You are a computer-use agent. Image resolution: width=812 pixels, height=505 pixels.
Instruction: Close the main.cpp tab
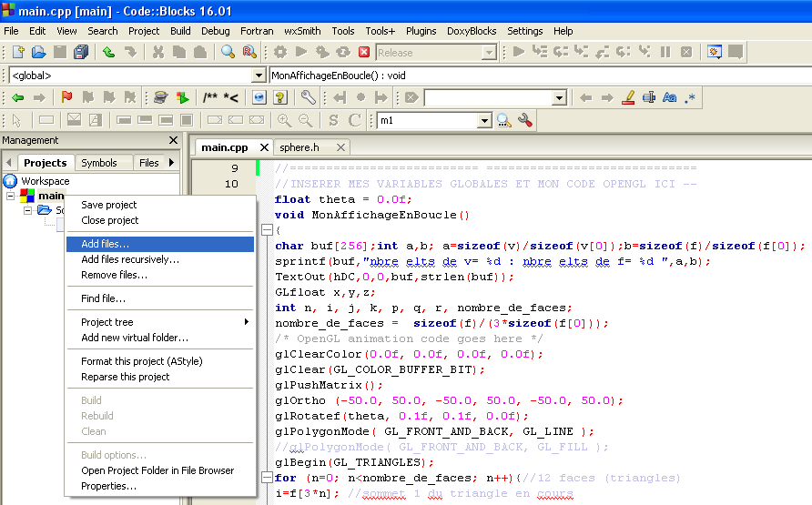click(x=264, y=147)
